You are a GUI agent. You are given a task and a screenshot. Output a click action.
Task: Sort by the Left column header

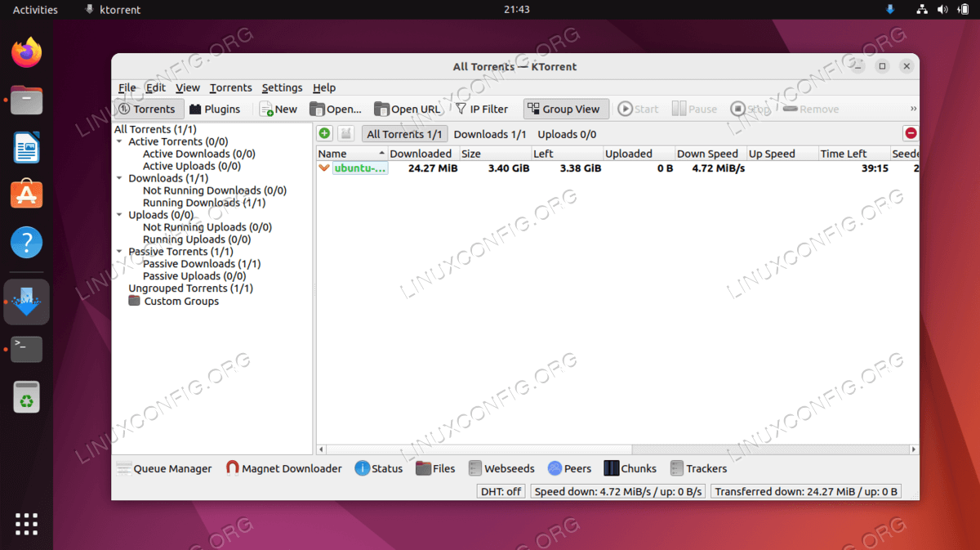tap(567, 154)
